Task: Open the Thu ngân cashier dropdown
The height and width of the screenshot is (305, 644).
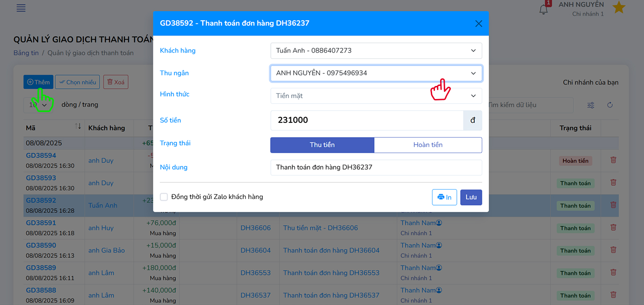Action: (376, 73)
